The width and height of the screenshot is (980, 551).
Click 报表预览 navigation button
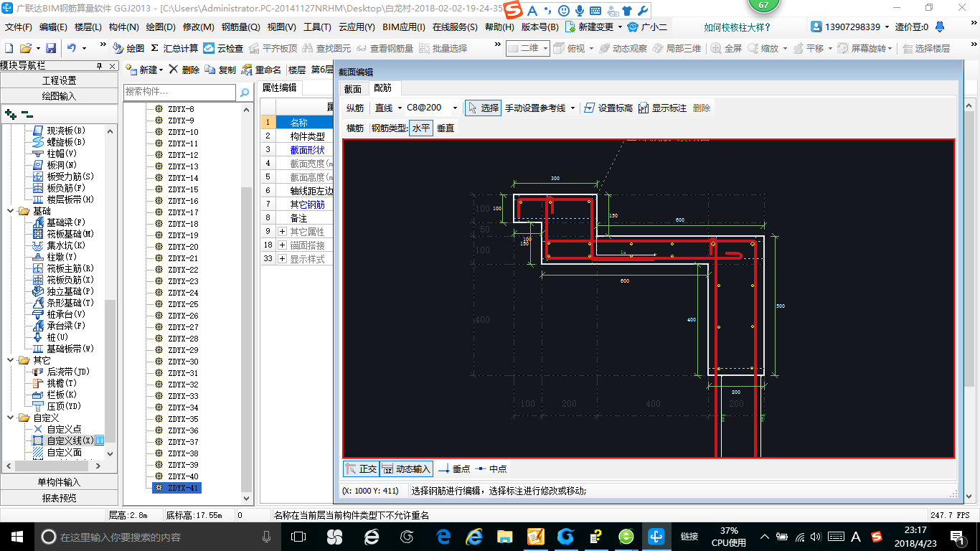pyautogui.click(x=59, y=498)
